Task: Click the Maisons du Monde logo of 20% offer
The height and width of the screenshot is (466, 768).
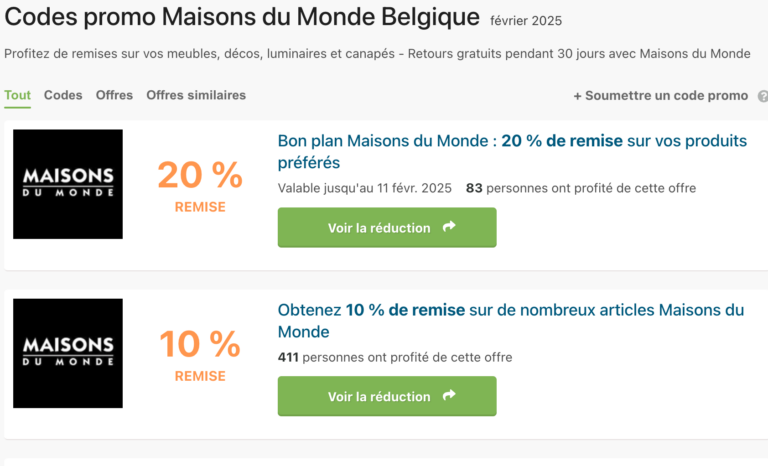Action: [x=68, y=184]
